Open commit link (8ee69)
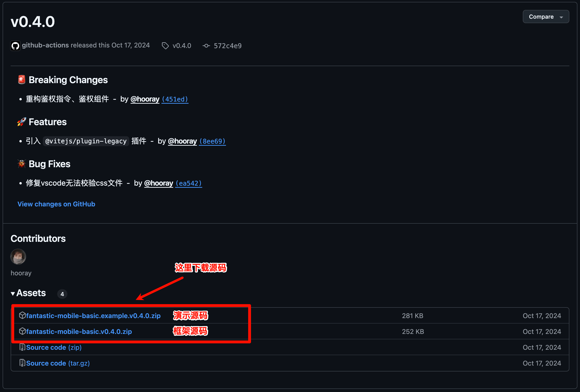 tap(212, 141)
